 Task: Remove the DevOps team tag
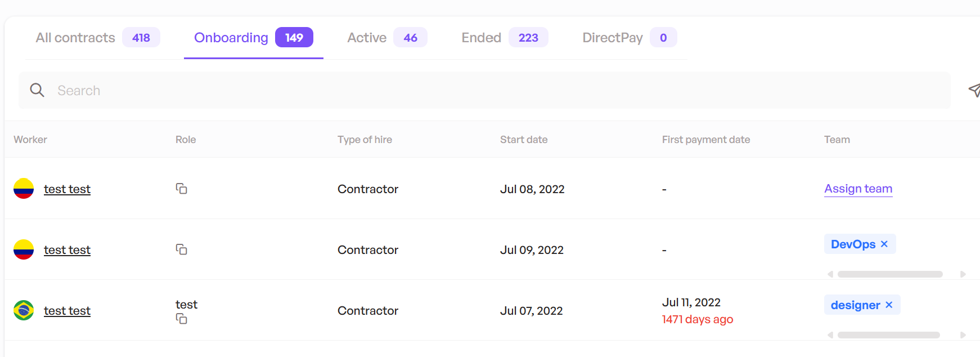tap(884, 244)
